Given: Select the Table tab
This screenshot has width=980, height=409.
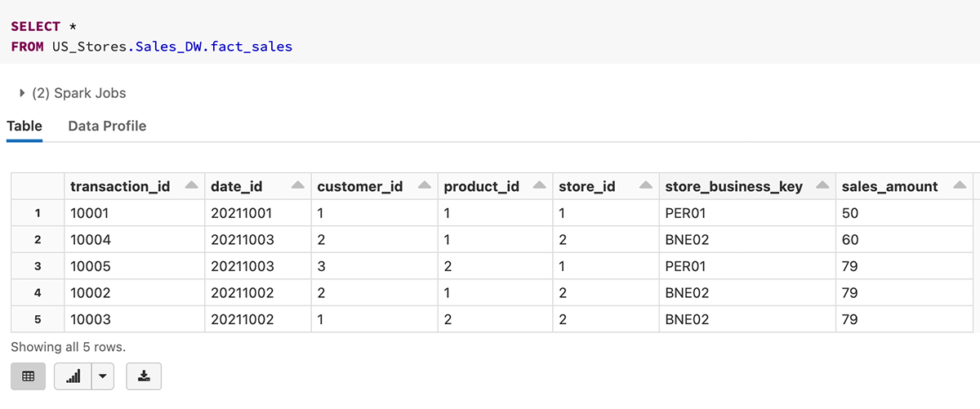Looking at the screenshot, I should [x=24, y=127].
